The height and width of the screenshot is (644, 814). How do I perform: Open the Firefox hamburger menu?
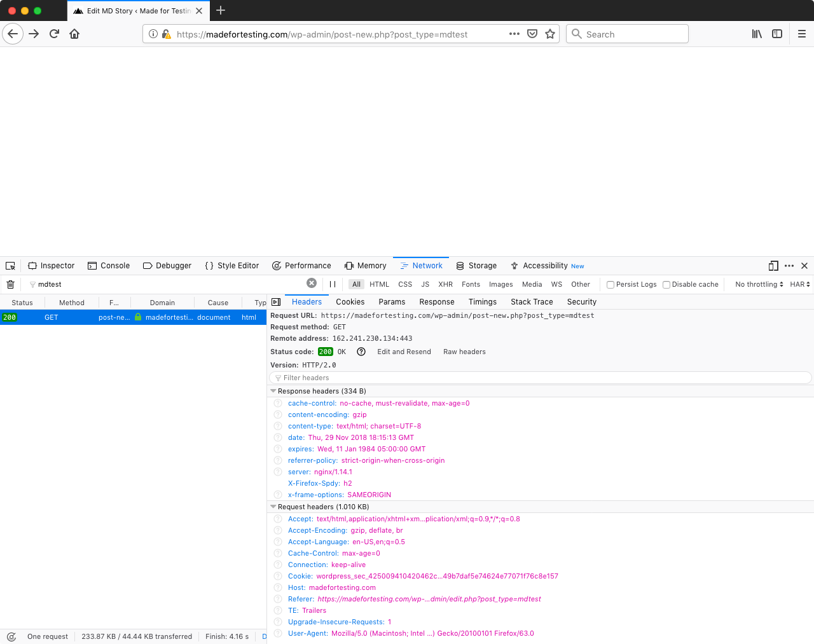[x=802, y=34]
